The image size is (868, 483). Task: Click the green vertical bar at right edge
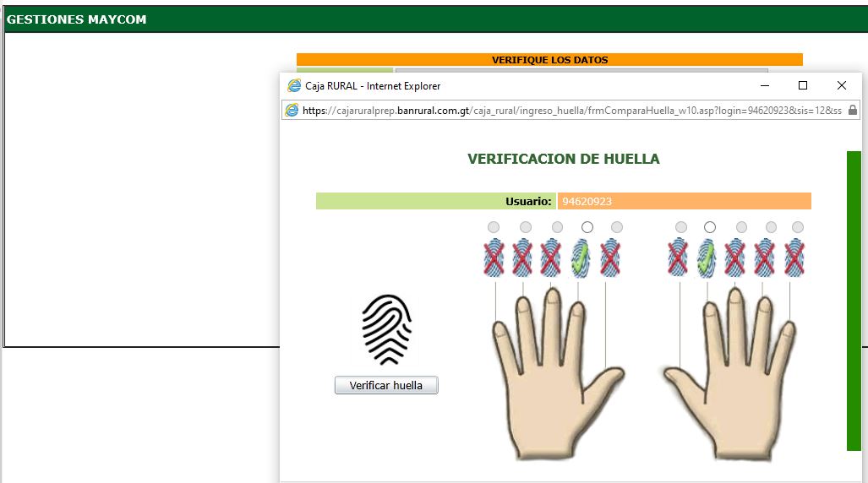pos(854,301)
